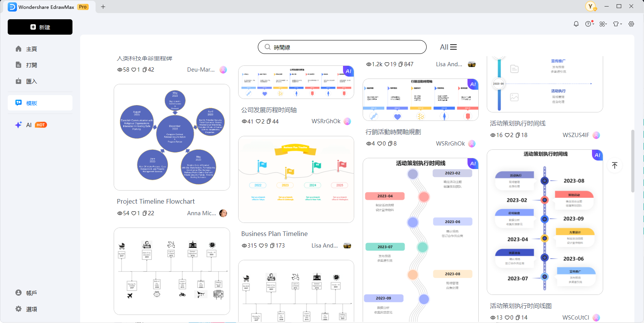The width and height of the screenshot is (644, 323).
Task: Open the apps grid dropdown
Action: tap(603, 24)
